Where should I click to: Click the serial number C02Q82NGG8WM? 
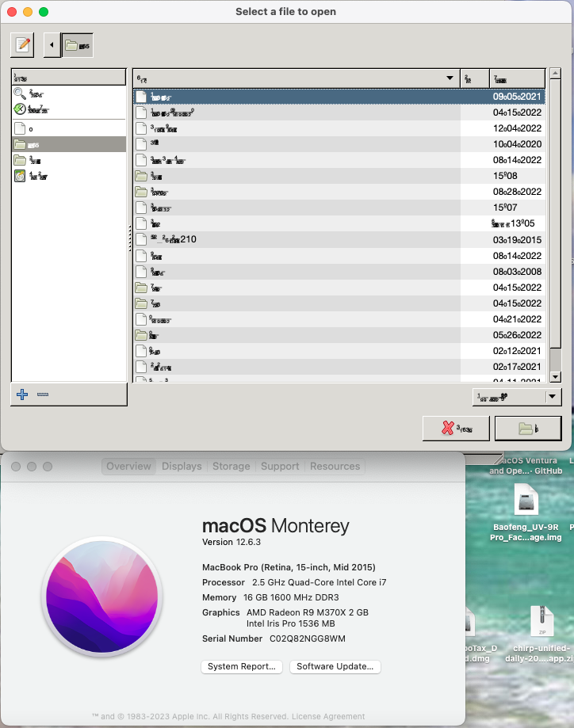[x=308, y=638]
